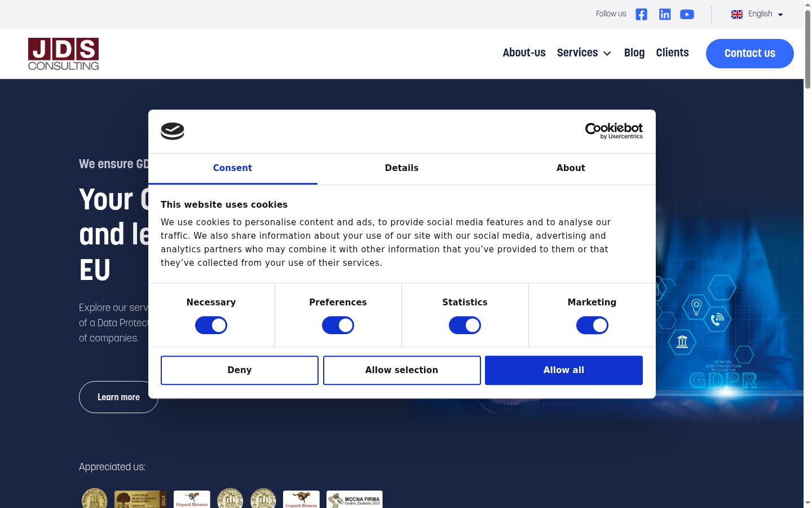812x508 pixels.
Task: Switch off the Statistics cookies toggle
Action: point(465,325)
